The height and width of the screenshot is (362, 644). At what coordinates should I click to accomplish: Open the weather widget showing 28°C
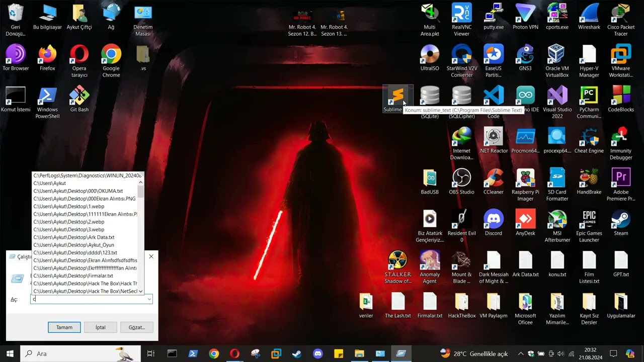(474, 353)
